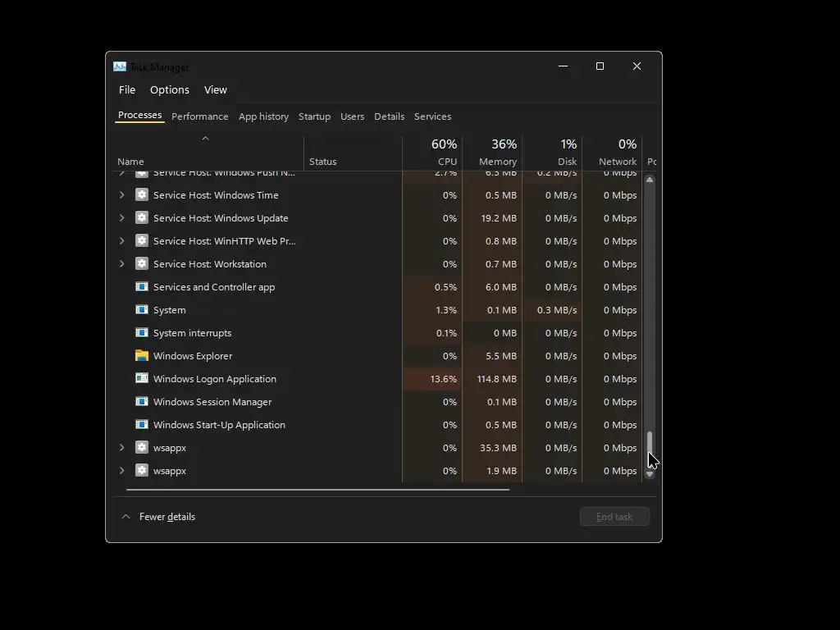Select the Windows Logon Application row name
Viewport: 840px width, 630px height.
(x=215, y=379)
